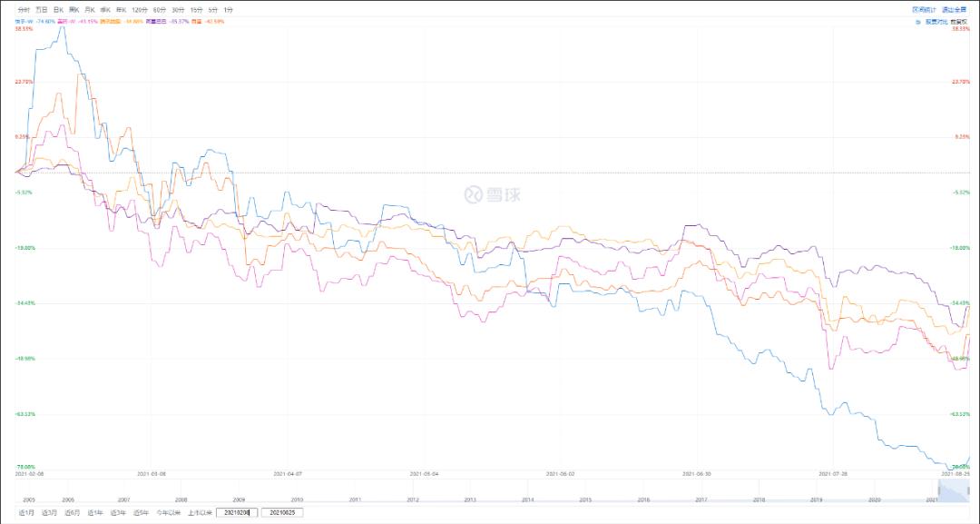980x524 pixels.
Task: Choose 上市以来 since-listing range
Action: pos(200,513)
